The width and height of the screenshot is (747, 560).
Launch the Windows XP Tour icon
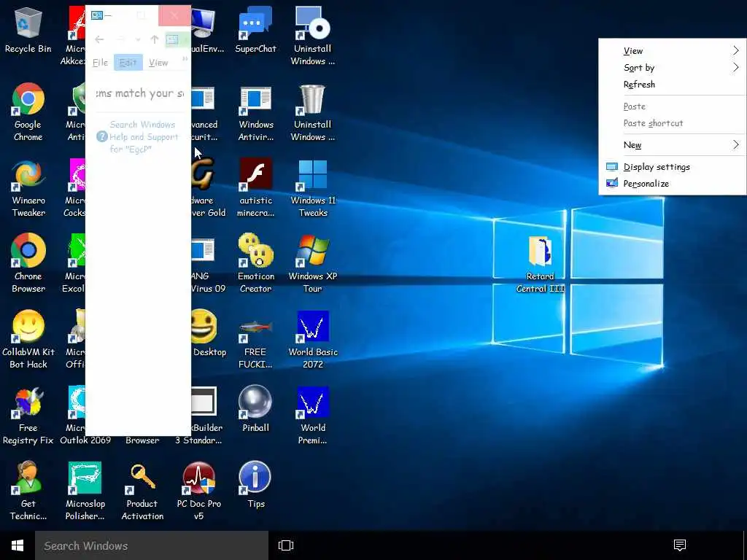pyautogui.click(x=312, y=263)
